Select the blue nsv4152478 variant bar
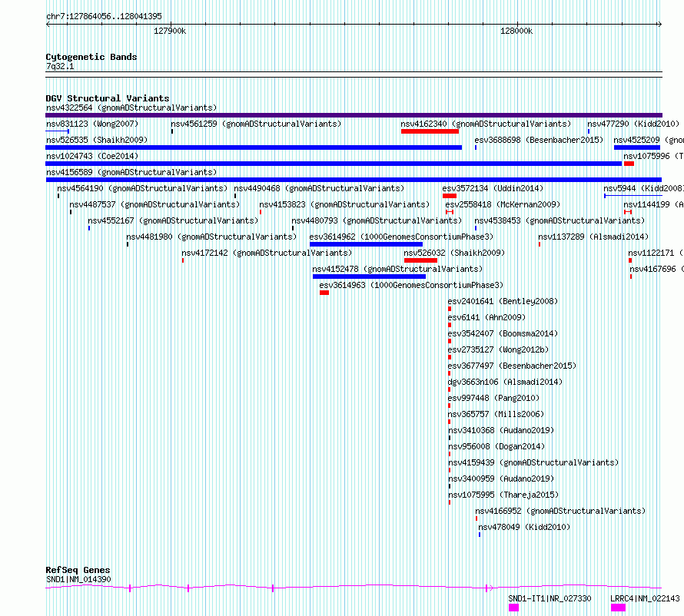The width and height of the screenshot is (684, 616). (x=369, y=277)
